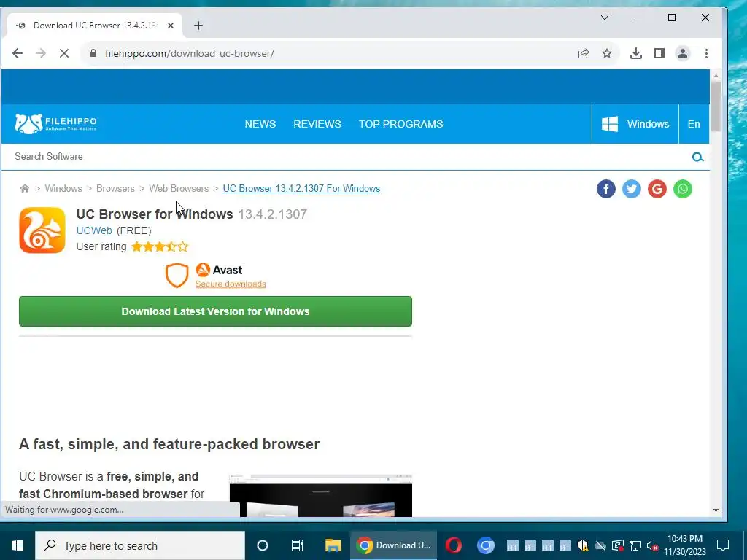Open a new tab with the plus button
747x560 pixels.
[198, 26]
